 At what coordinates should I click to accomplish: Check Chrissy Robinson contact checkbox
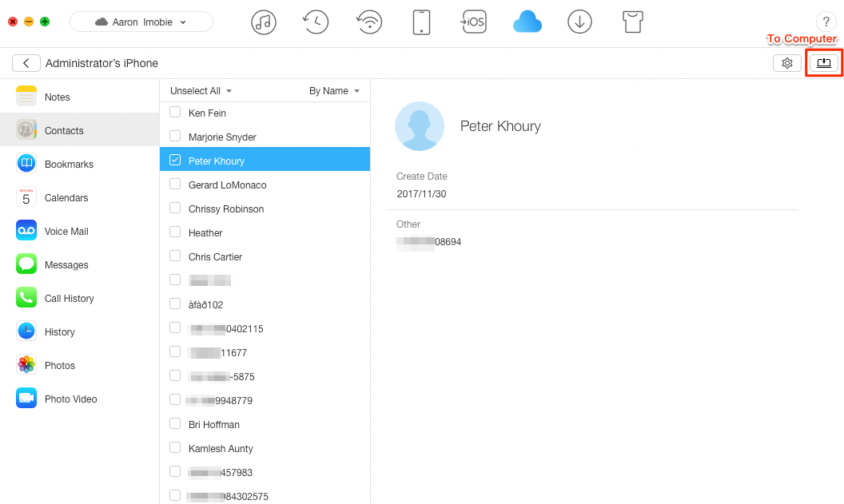(x=175, y=208)
